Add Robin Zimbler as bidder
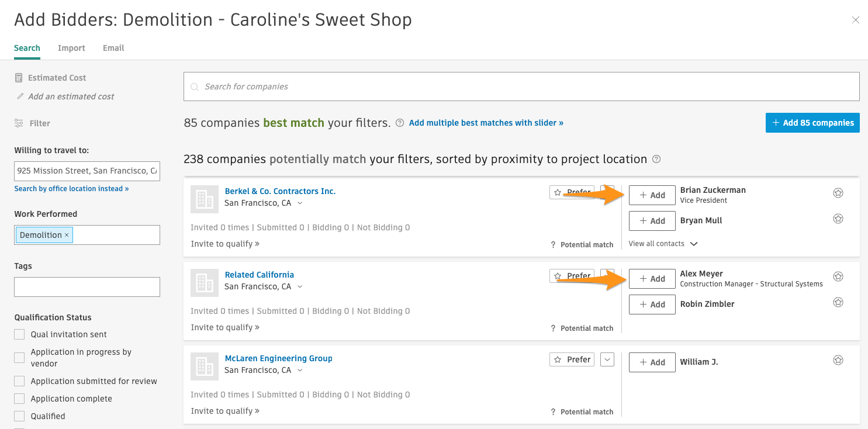This screenshot has width=868, height=429. pos(652,304)
